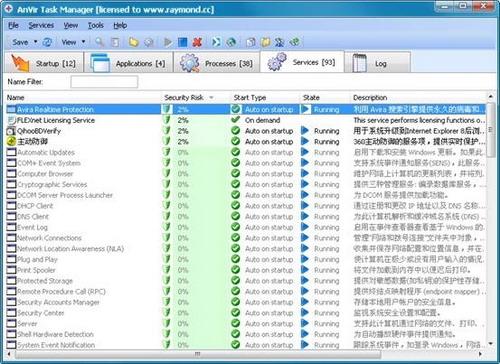Screen dimensions: 500x364
Task: Click the vertical scrollbar up arrow
Action: click(490, 97)
